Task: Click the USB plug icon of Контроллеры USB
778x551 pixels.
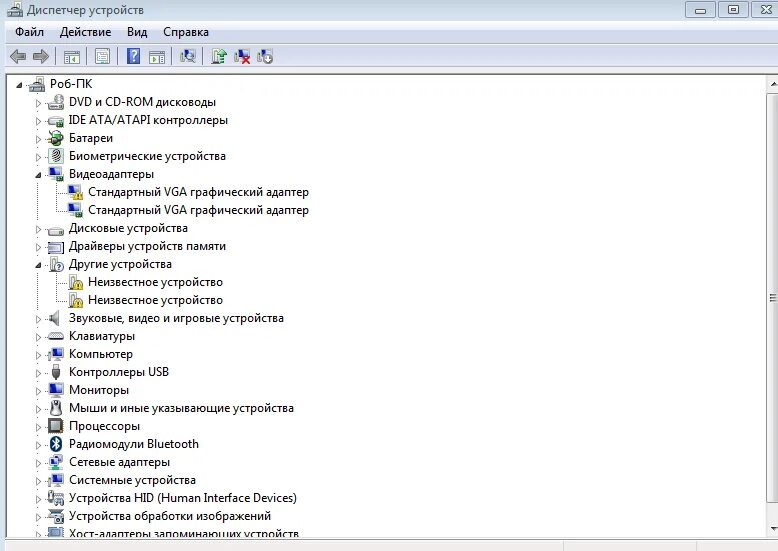Action: click(x=56, y=372)
